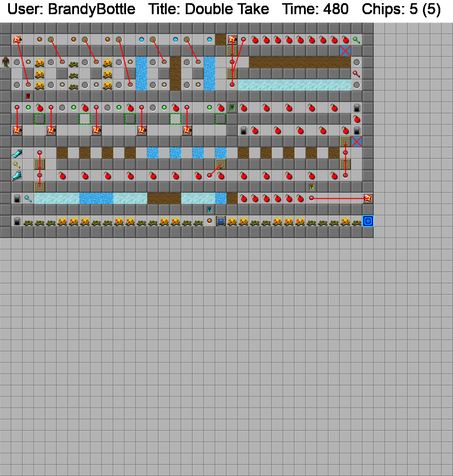Screen dimensions: 453x476
Task: Click the "Title: Double Take" header text
Action: (x=208, y=9)
